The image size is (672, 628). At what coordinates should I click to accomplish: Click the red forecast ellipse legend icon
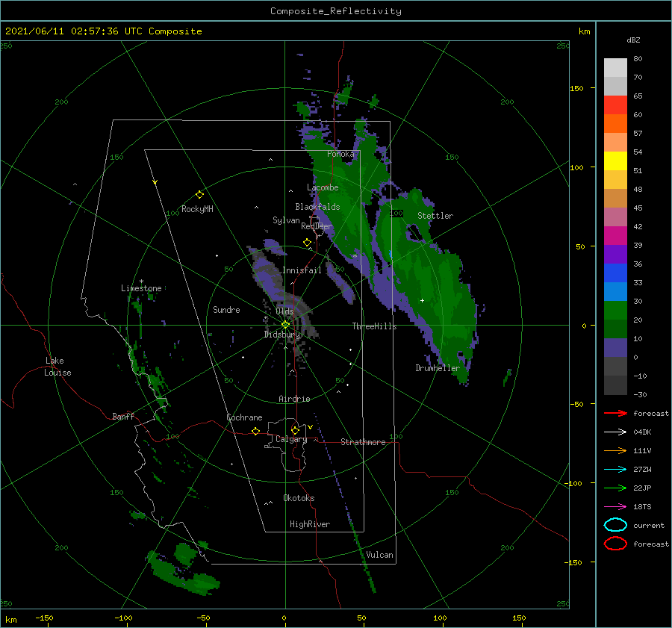coord(615,544)
